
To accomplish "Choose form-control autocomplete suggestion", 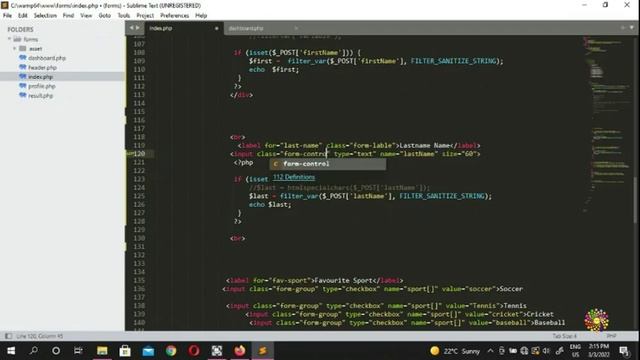I will click(x=327, y=164).
